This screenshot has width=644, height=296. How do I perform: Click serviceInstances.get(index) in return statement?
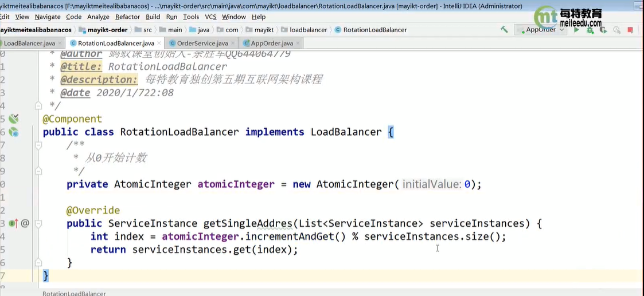pyautogui.click(x=213, y=250)
